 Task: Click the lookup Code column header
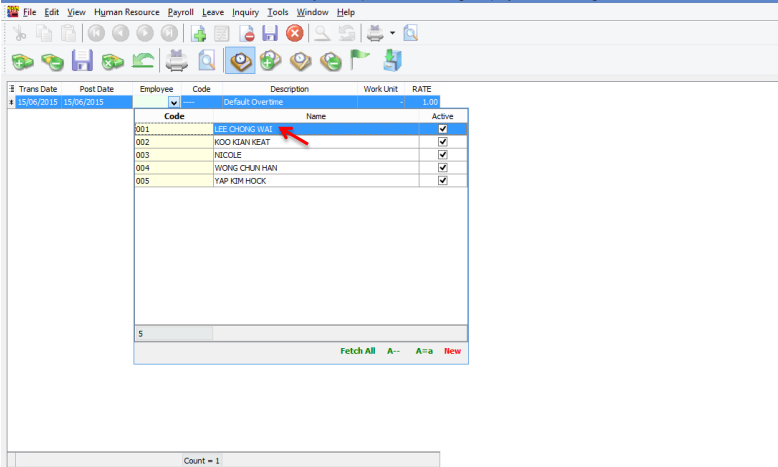(x=174, y=116)
